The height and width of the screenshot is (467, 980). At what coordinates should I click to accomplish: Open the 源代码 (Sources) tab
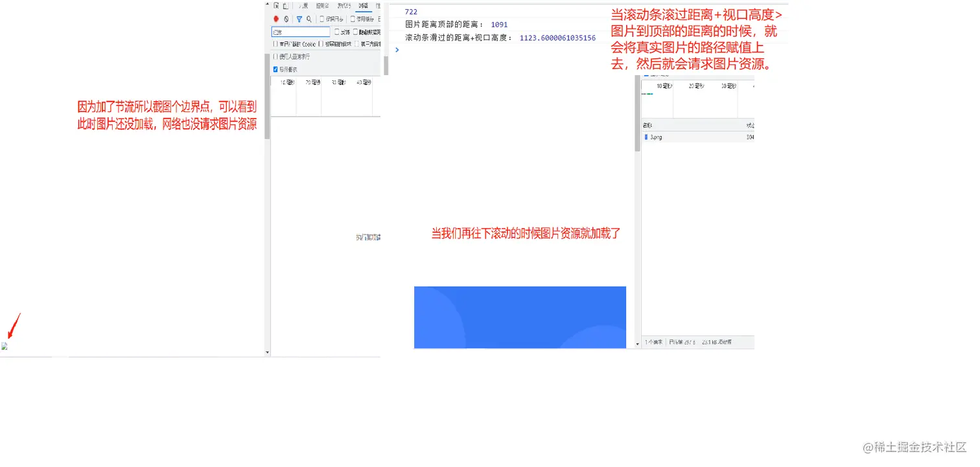pyautogui.click(x=344, y=6)
